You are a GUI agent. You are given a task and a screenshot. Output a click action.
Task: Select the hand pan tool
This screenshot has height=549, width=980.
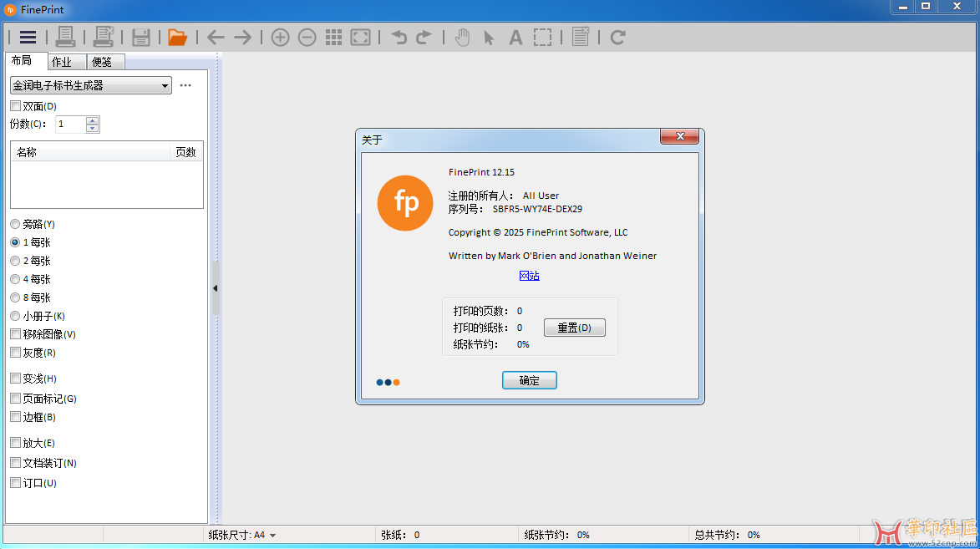[x=462, y=38]
